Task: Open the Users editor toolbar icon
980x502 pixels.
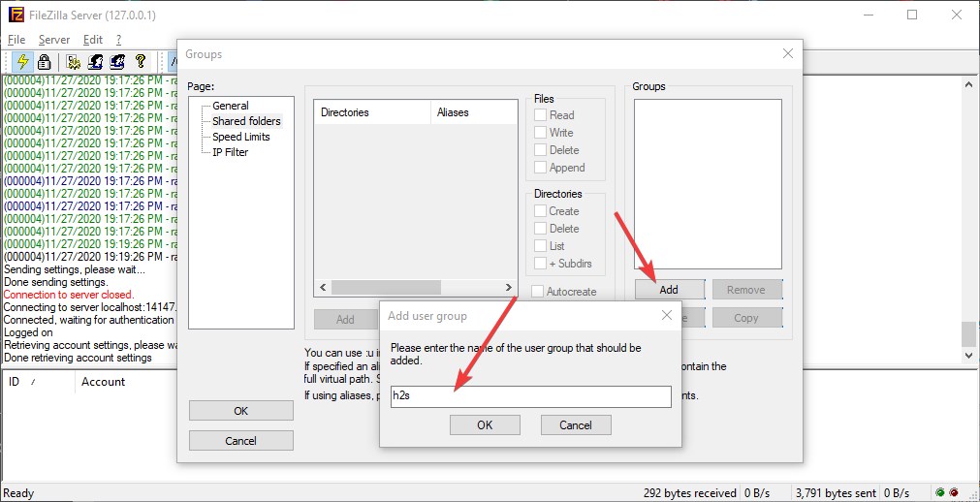Action: point(96,61)
